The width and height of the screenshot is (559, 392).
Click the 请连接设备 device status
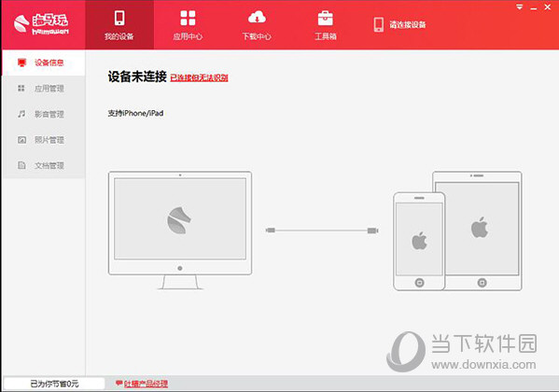(399, 24)
